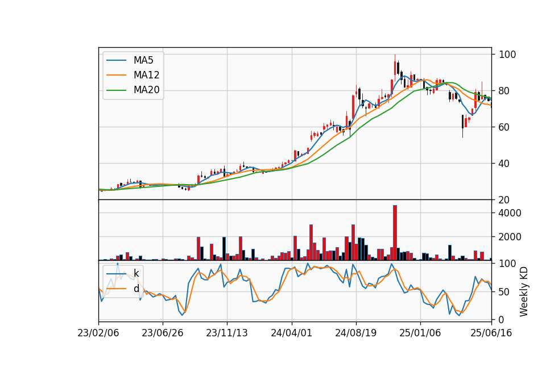Click the 24/08/19 date axis label
Image resolution: width=546 pixels, height=392 pixels.
[356, 333]
